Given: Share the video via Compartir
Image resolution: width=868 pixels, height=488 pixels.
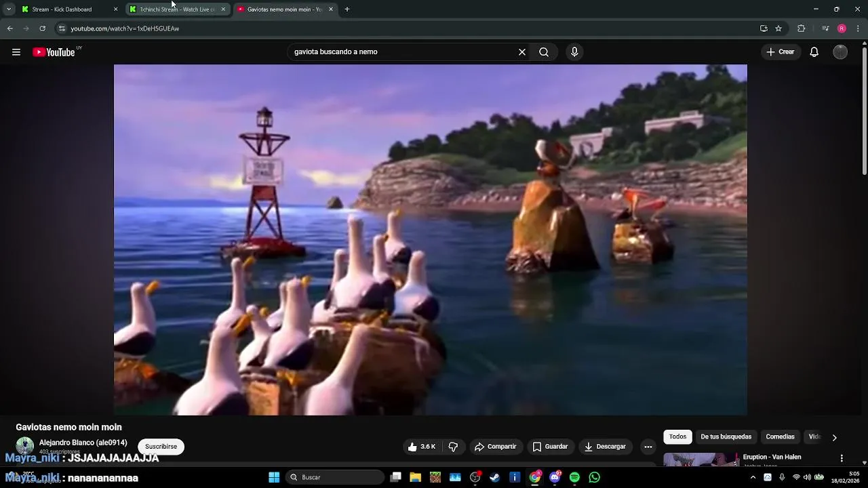Looking at the screenshot, I should pos(496,447).
